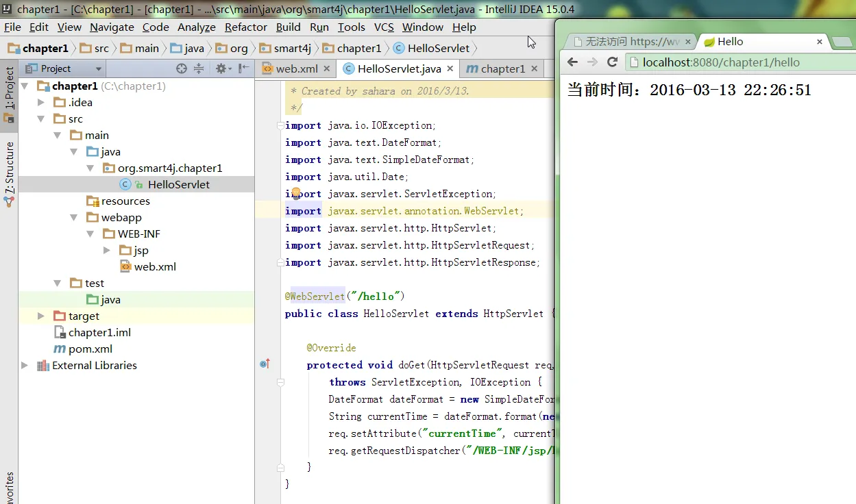
Task: Toggle the 1: Project tool window
Action: [x=9, y=88]
